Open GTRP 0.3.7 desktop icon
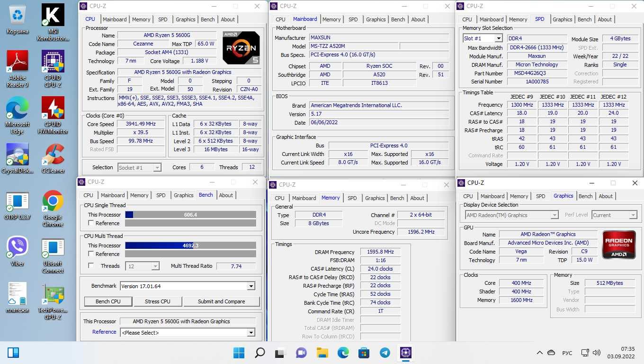The width and height of the screenshot is (644, 364). tap(18, 205)
